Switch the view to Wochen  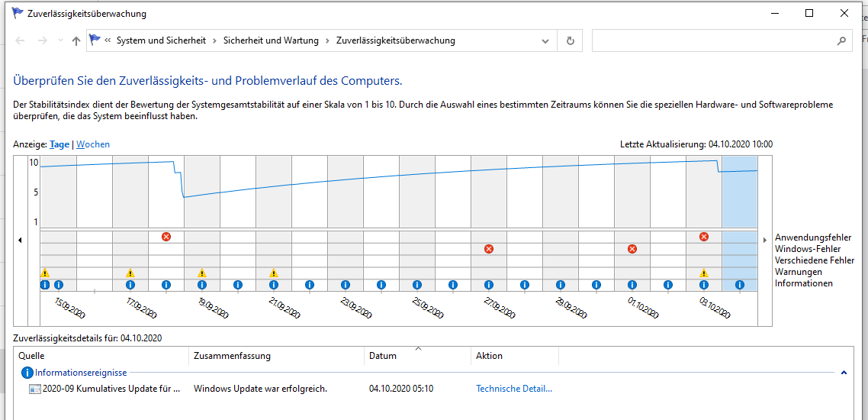coord(93,144)
